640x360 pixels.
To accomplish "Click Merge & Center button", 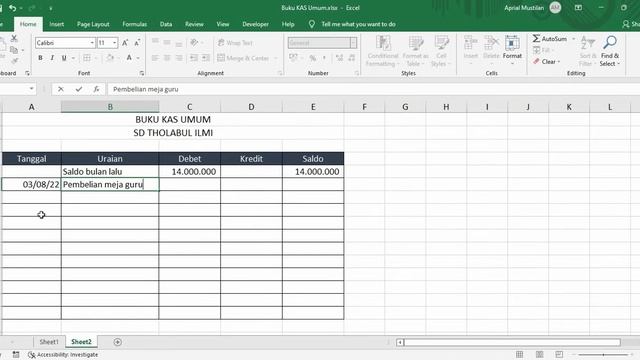I will coord(244,58).
